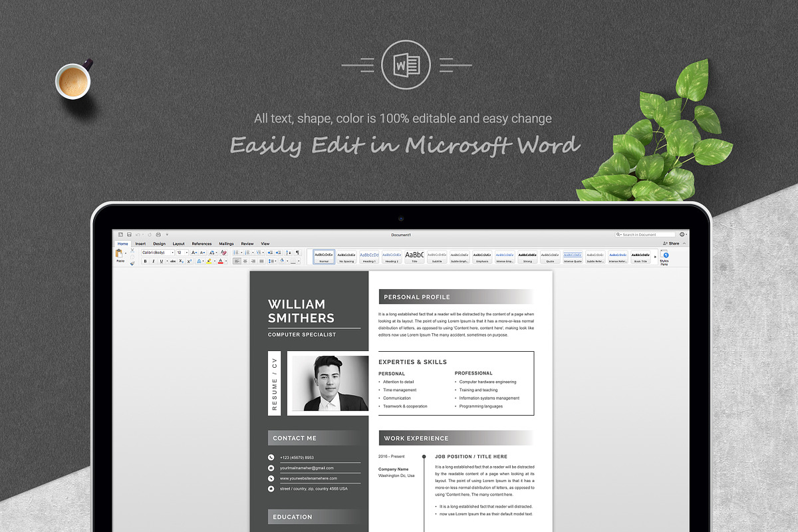Click the Search in Document field
The image size is (798, 532).
coord(645,235)
